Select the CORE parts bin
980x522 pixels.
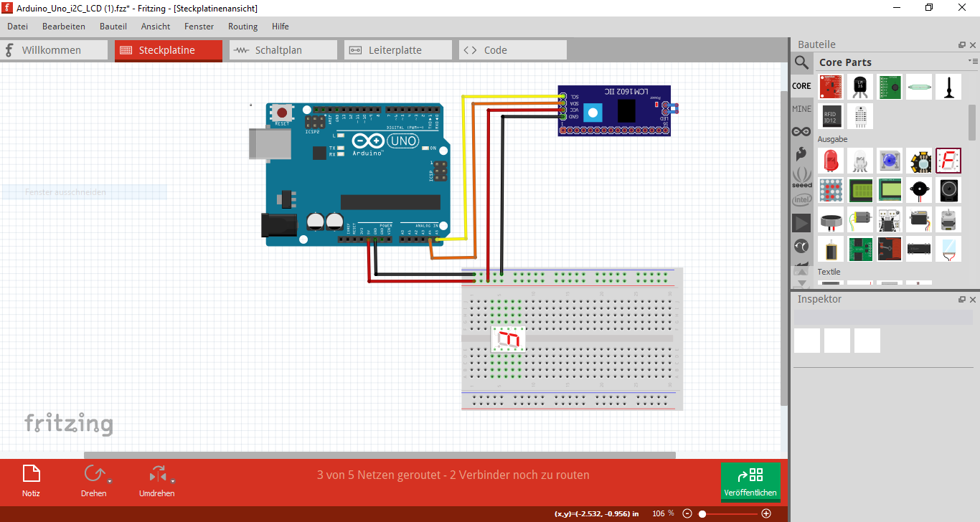tap(801, 86)
